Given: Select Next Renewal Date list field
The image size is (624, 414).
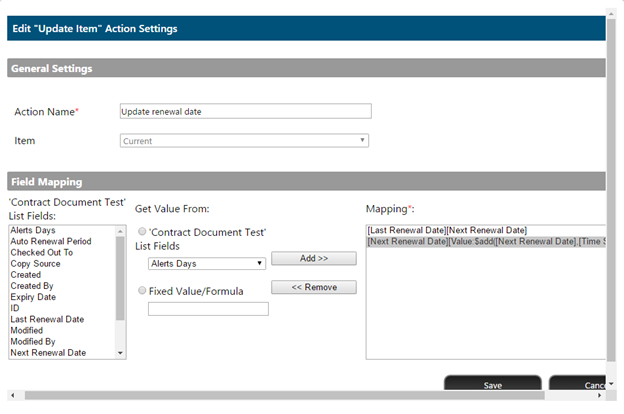Looking at the screenshot, I should [47, 353].
